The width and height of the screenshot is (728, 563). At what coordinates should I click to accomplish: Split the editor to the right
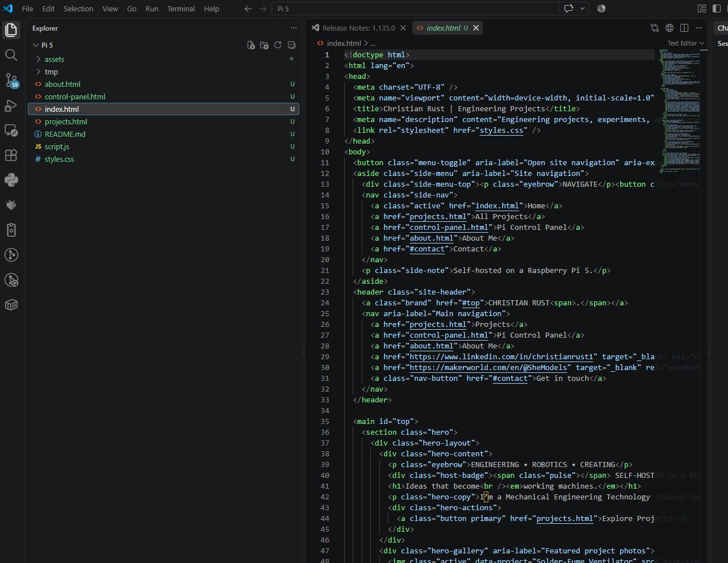pos(684,28)
